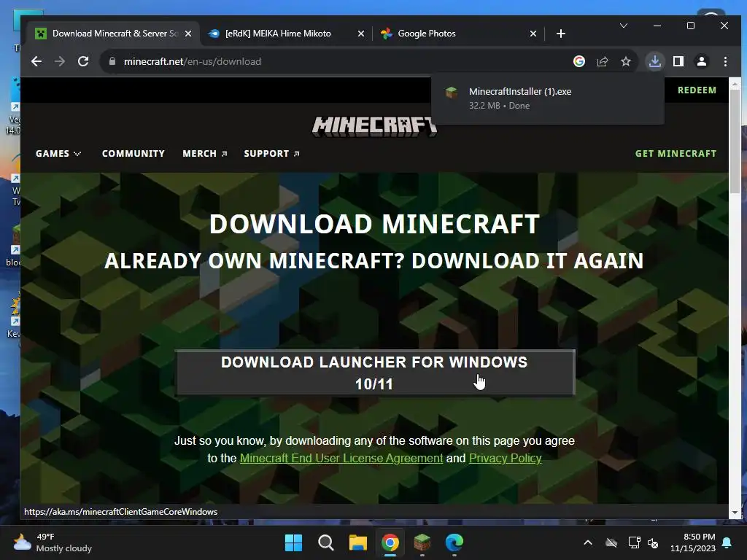The height and width of the screenshot is (560, 747).
Task: Click the display network tray icon
Action: point(634,542)
